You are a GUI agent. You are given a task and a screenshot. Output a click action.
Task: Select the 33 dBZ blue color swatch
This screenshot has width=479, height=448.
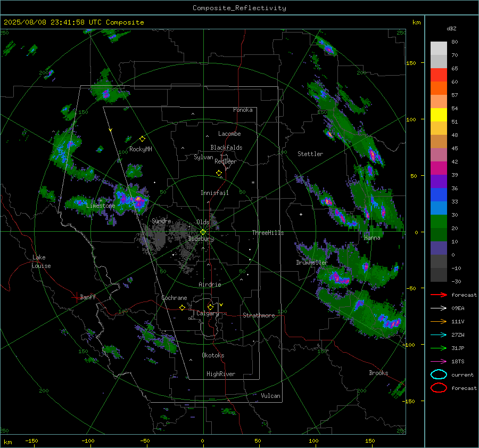coord(439,194)
